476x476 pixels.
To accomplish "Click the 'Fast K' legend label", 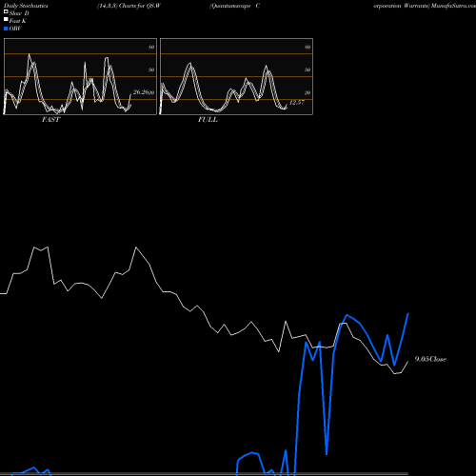I will (x=18, y=21).
